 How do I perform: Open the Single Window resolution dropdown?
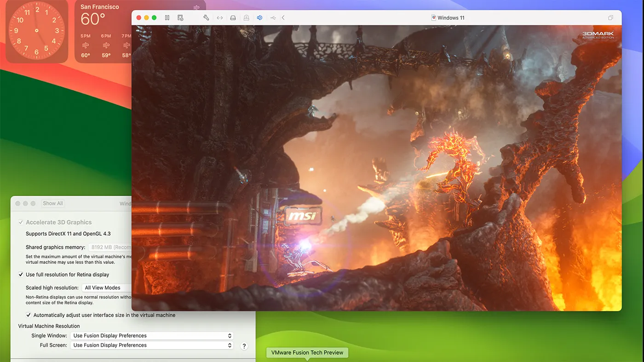pos(152,335)
